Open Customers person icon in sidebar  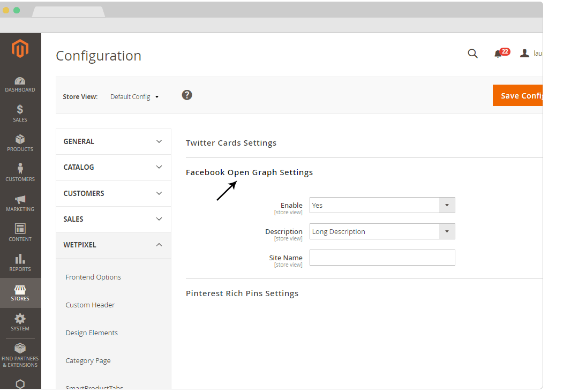(x=20, y=169)
